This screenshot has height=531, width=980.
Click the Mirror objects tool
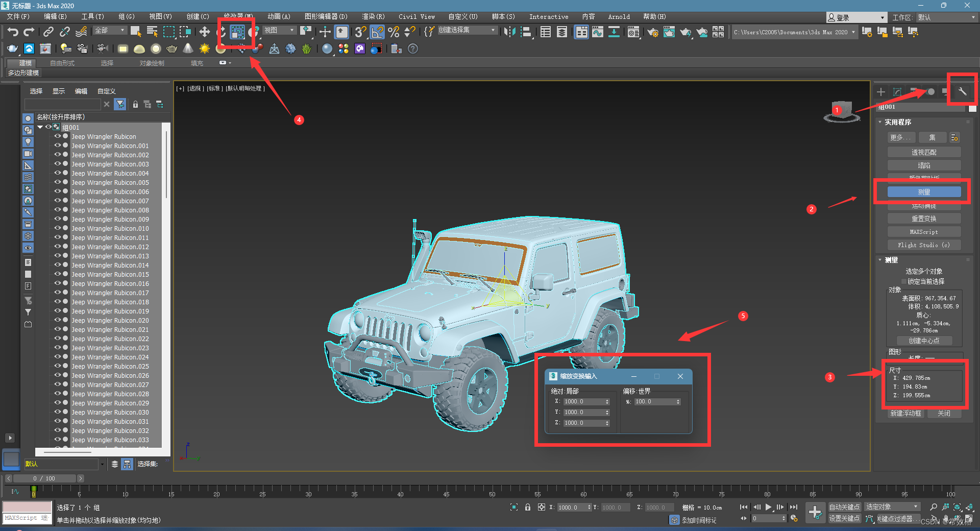pyautogui.click(x=509, y=32)
